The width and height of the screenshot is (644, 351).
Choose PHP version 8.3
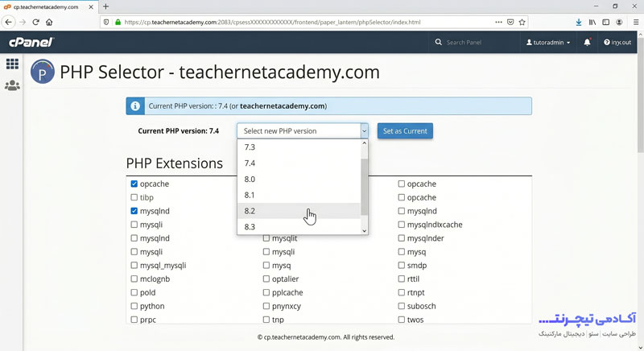click(x=299, y=226)
